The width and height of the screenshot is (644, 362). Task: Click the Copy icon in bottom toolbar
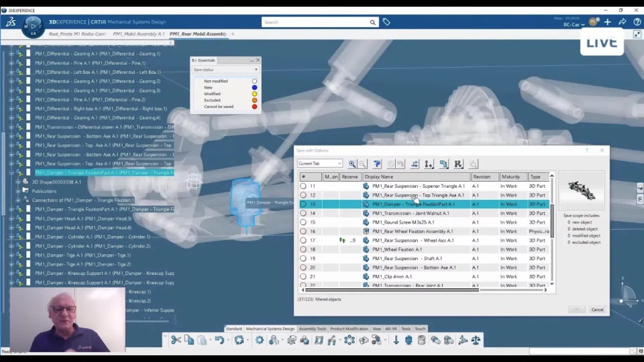coord(189,340)
